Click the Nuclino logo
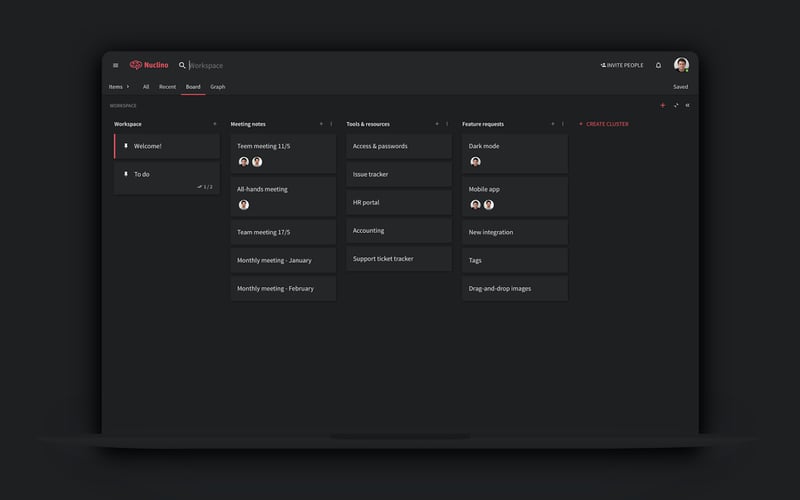This screenshot has height=500, width=800. pyautogui.click(x=149, y=65)
